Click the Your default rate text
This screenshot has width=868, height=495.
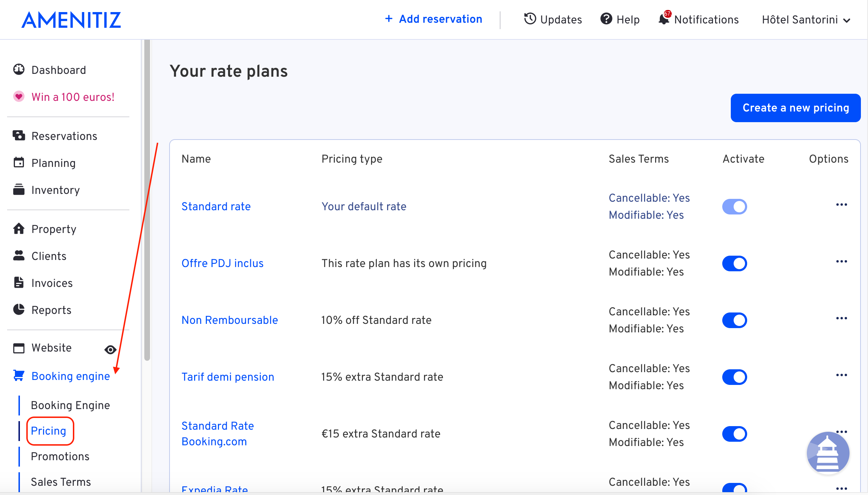364,206
